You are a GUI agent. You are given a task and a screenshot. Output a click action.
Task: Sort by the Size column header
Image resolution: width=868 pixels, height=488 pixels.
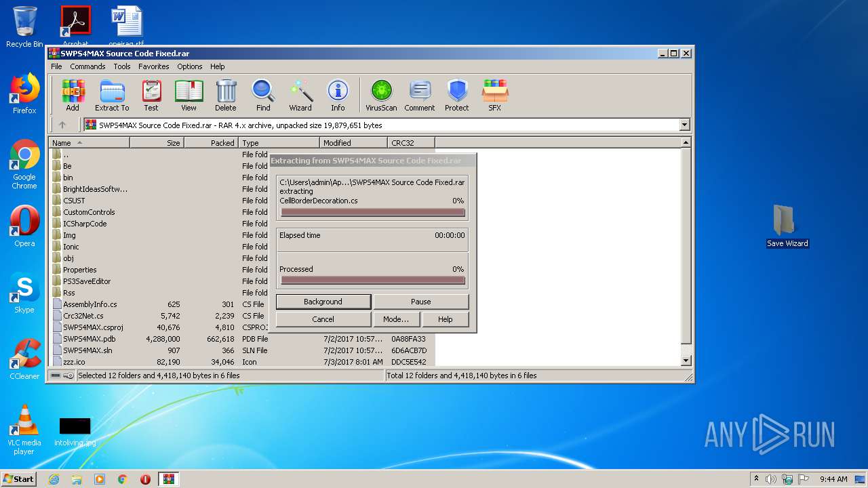coord(157,142)
